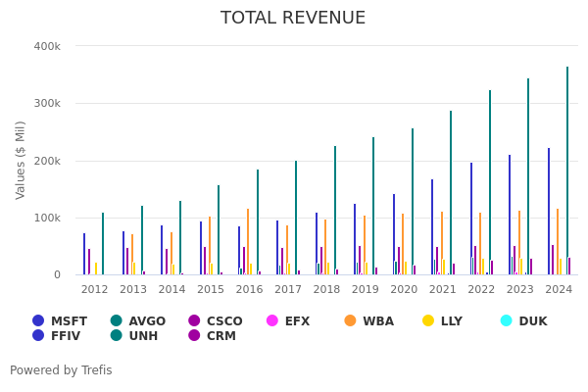Toggle the FFIV legend entry
588x392 pixels.
coord(59,336)
